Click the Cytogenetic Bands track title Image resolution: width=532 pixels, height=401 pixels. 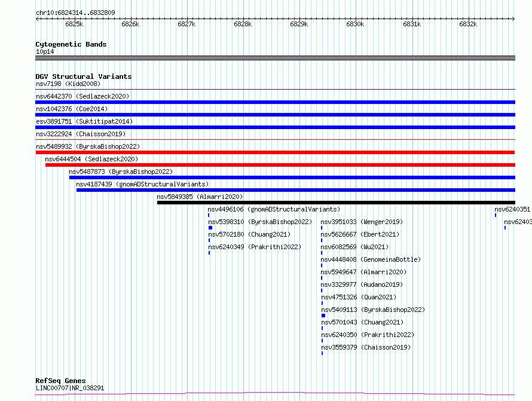pyautogui.click(x=71, y=44)
